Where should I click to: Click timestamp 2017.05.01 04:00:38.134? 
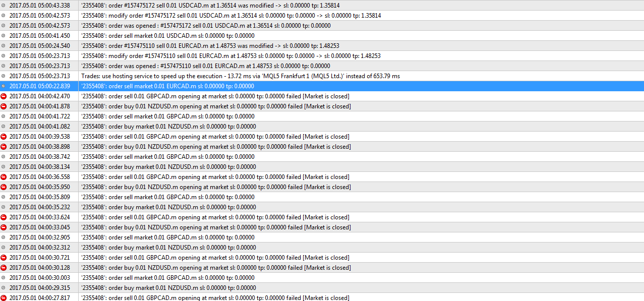(x=40, y=167)
